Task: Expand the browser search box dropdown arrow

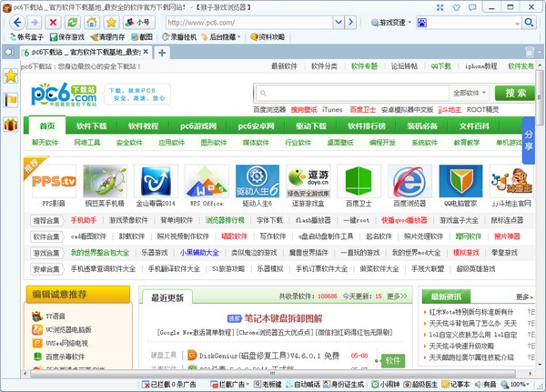Action: [518, 23]
